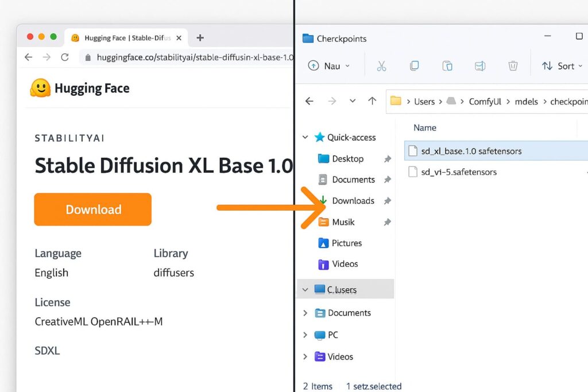This screenshot has height=392, width=588.
Task: Reload the Hugging Face page
Action: click(x=65, y=57)
